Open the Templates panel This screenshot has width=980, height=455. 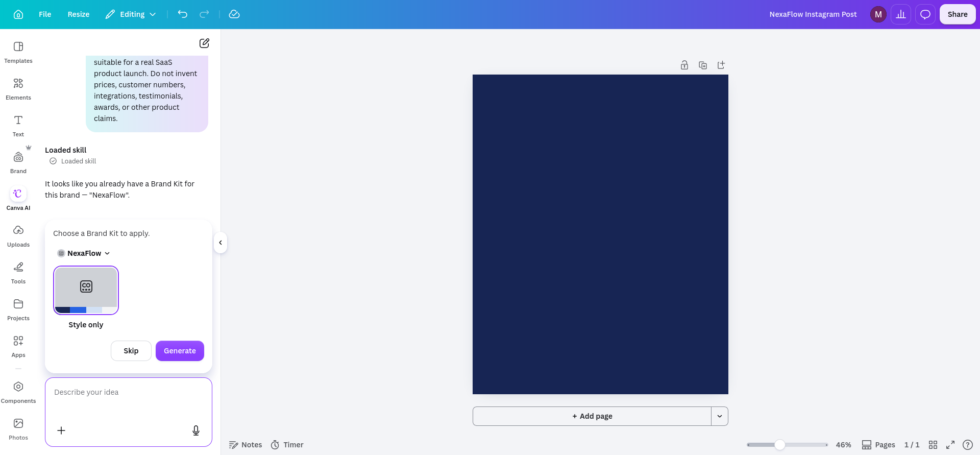[x=18, y=52]
